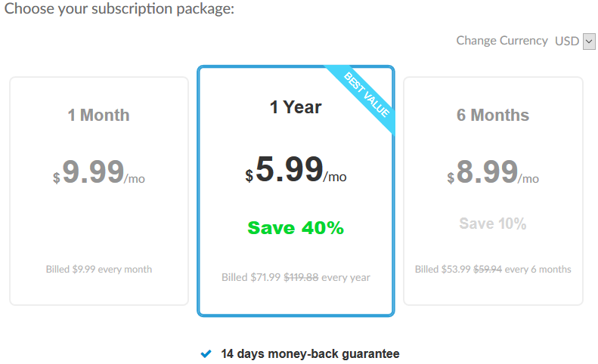Click the dropdown arrow beside USD
This screenshot has height=364, width=598.
590,42
